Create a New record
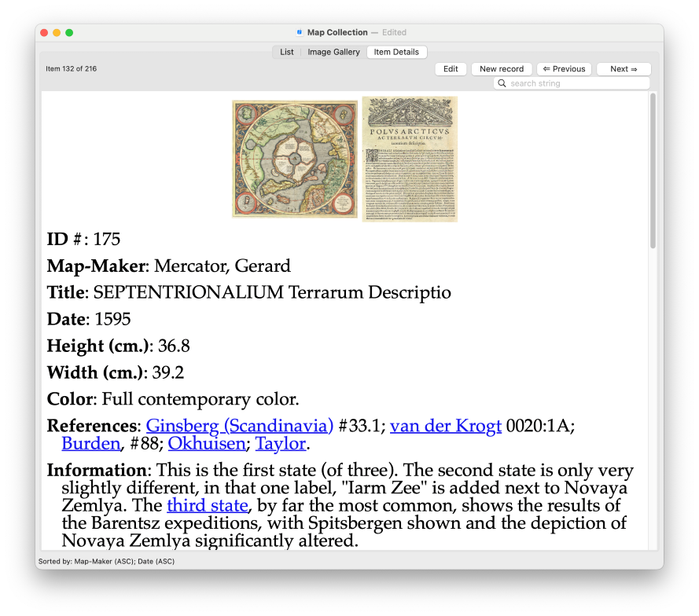 (x=502, y=69)
